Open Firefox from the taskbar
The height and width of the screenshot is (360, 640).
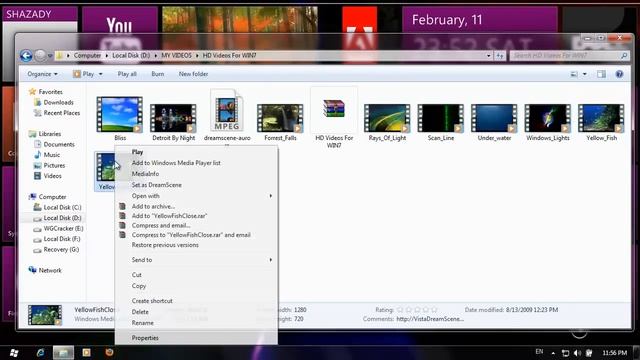[x=109, y=352]
